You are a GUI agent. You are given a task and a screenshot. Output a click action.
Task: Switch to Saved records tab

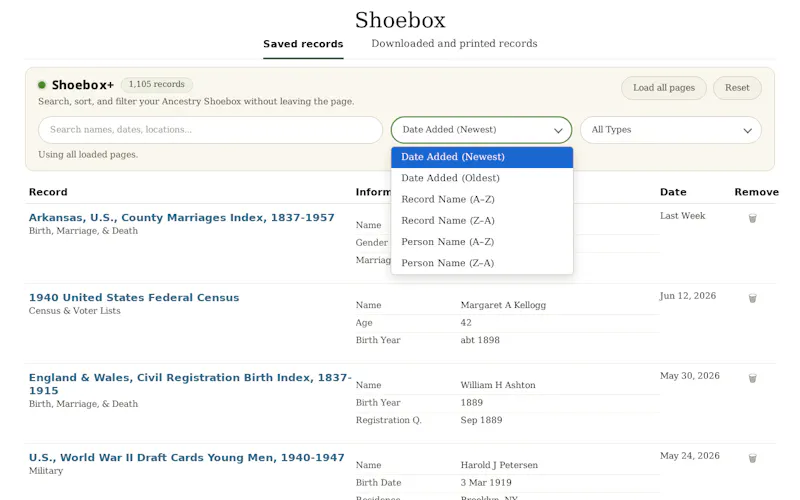coord(303,44)
